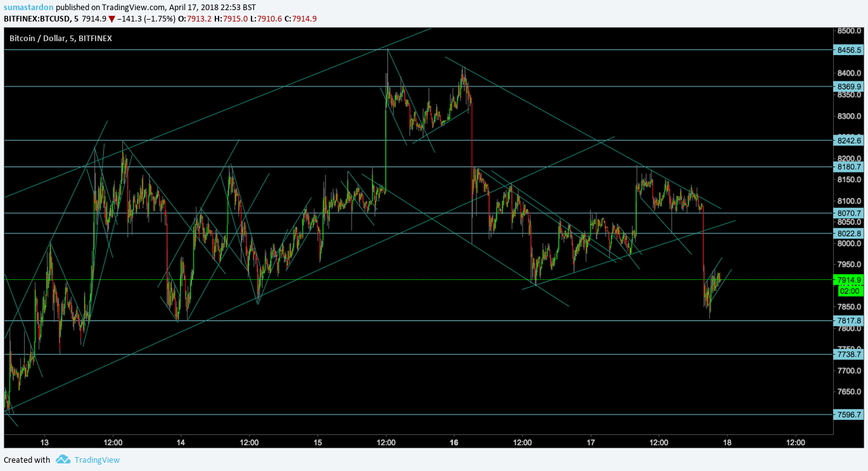Click the O:7913.2 open value in header

click(x=195, y=18)
